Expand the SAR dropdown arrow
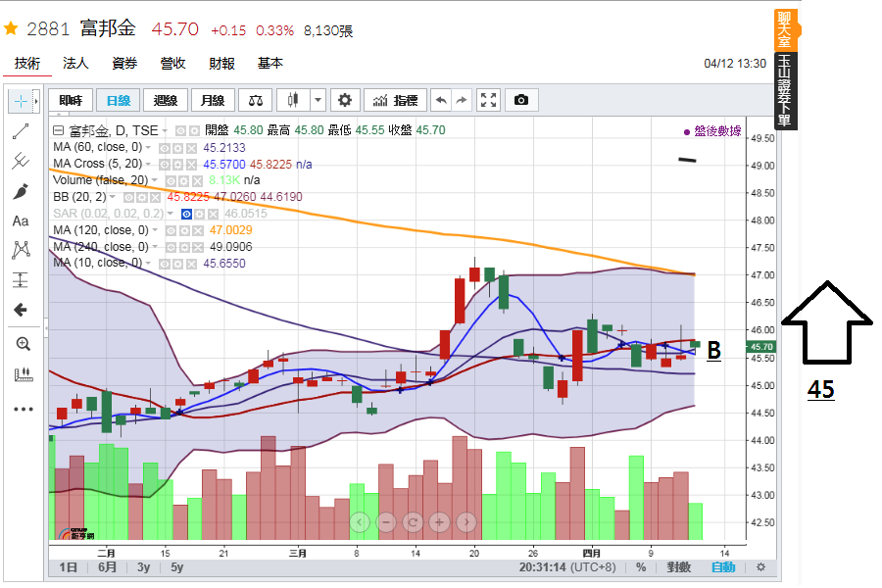This screenshot has width=882, height=588. click(x=170, y=214)
